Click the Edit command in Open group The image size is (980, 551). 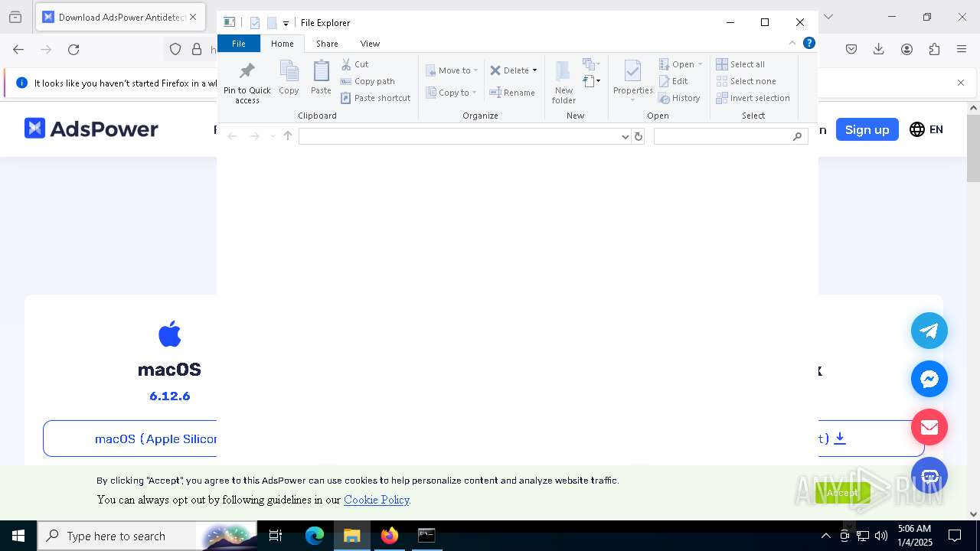pos(674,81)
